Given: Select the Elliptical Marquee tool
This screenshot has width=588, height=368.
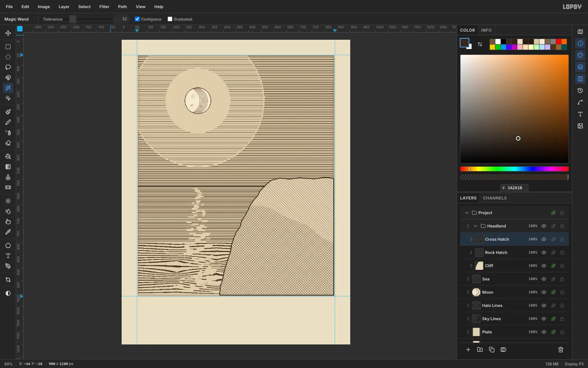Looking at the screenshot, I should click(8, 57).
